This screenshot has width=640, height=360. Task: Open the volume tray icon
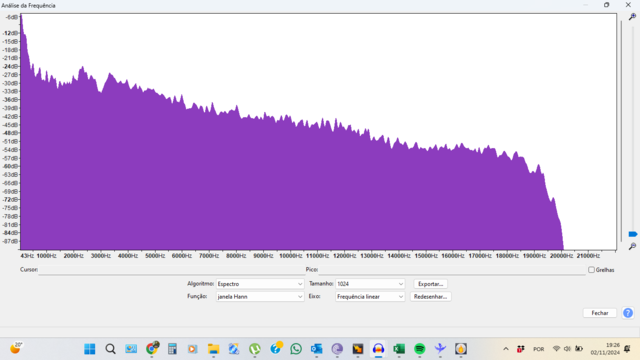(x=567, y=349)
